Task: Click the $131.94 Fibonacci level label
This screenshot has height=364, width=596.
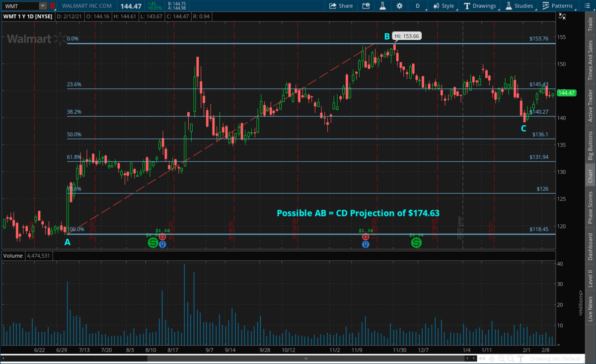Action: coord(539,157)
